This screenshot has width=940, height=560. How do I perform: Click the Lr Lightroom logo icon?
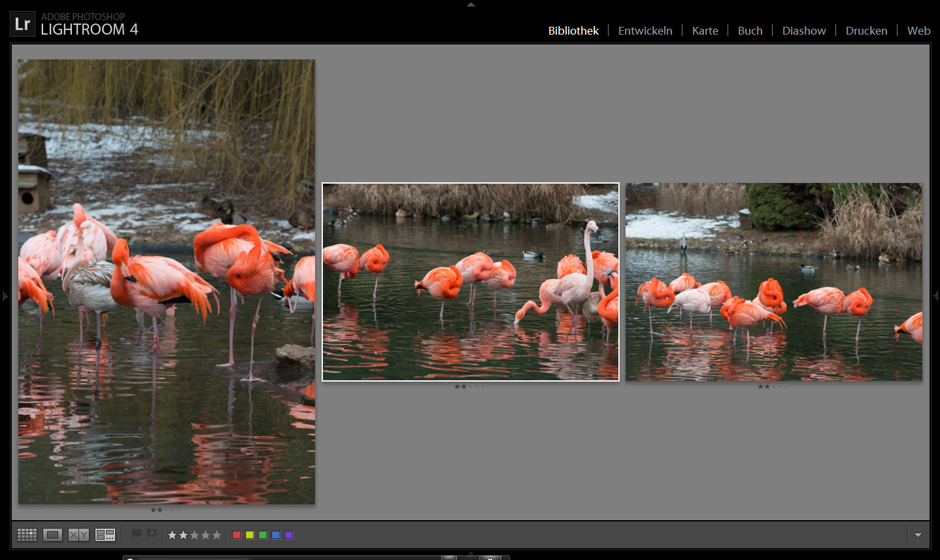pyautogui.click(x=22, y=24)
